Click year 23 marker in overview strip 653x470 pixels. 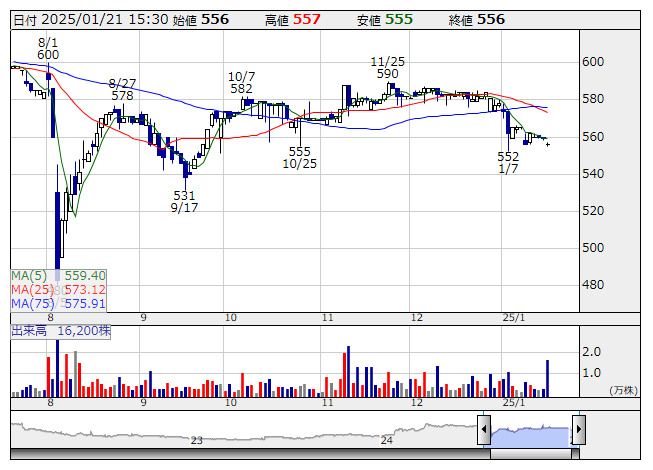(197, 440)
